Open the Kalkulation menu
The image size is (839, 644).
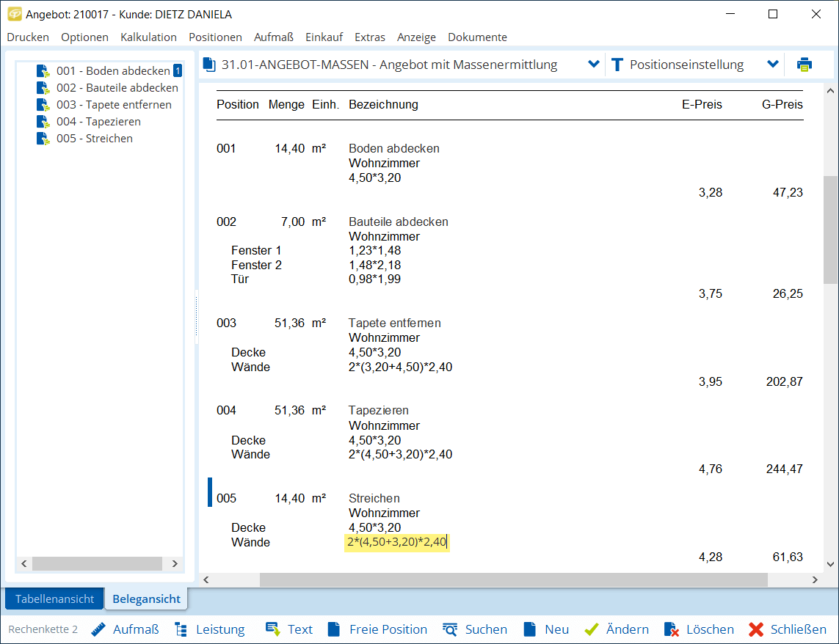148,37
